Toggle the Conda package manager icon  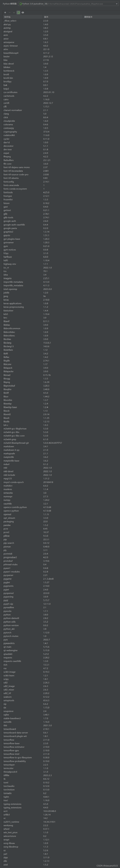click(x=18, y=13)
